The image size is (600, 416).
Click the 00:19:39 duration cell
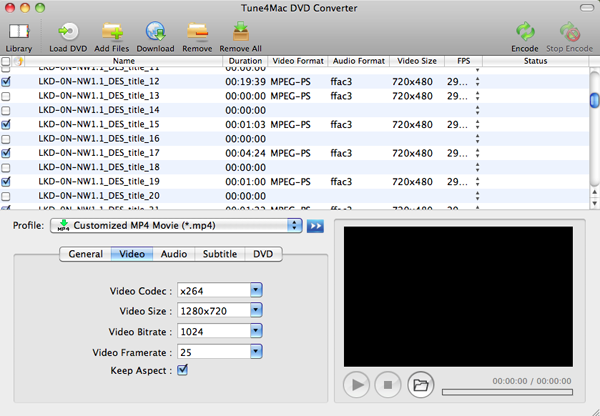click(x=245, y=82)
